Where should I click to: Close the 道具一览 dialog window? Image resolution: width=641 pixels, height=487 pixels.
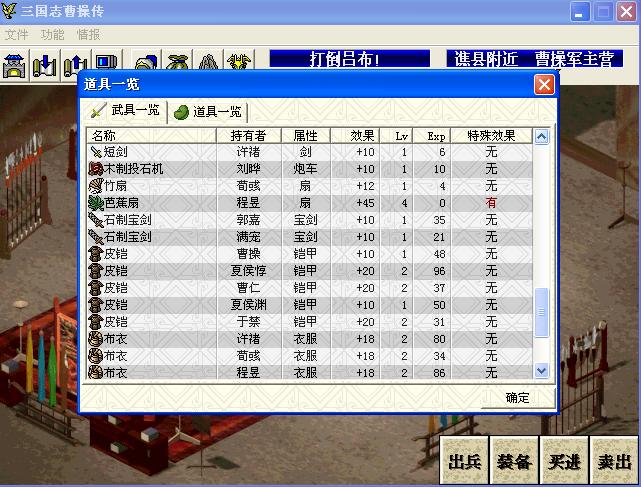pyautogui.click(x=544, y=84)
